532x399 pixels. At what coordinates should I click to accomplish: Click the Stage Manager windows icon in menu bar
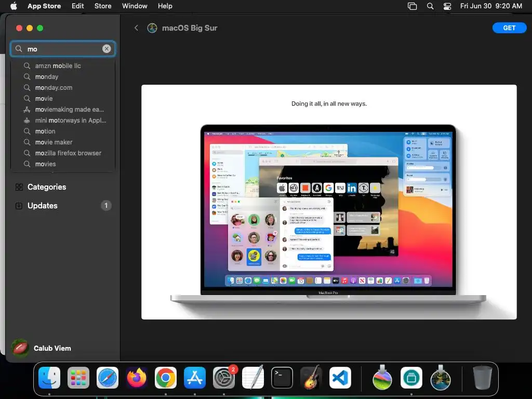coord(412,6)
